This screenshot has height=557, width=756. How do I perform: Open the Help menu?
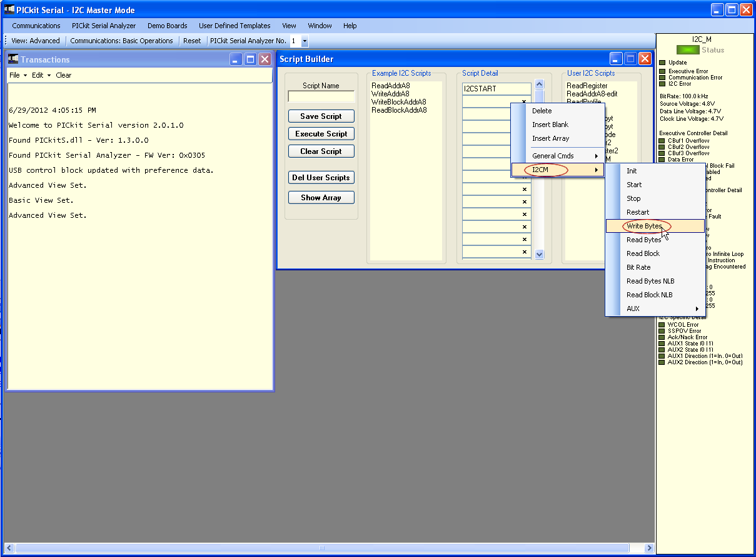(350, 26)
